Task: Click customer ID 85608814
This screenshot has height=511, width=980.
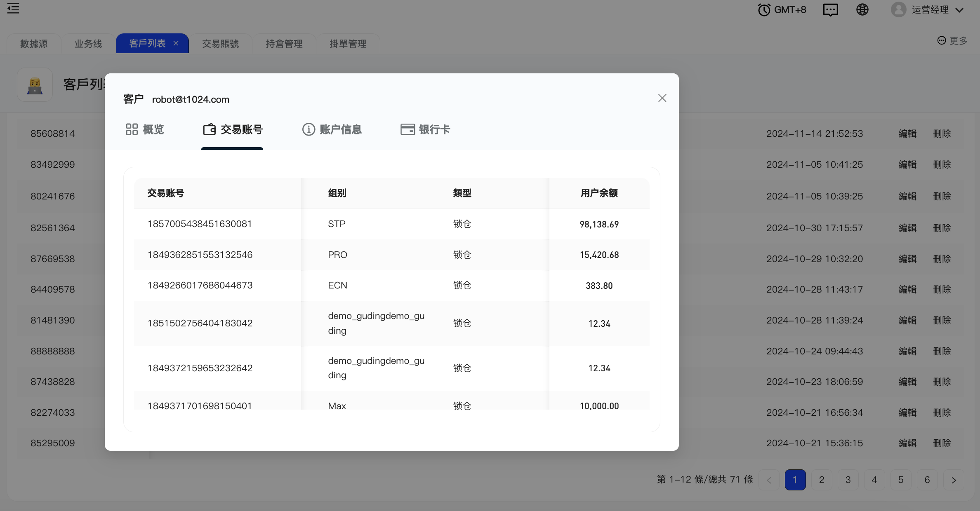Action: [52, 134]
